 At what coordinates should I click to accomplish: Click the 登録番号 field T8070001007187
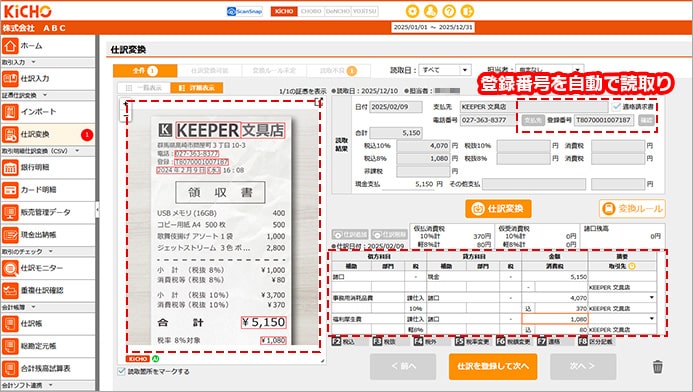tap(604, 120)
